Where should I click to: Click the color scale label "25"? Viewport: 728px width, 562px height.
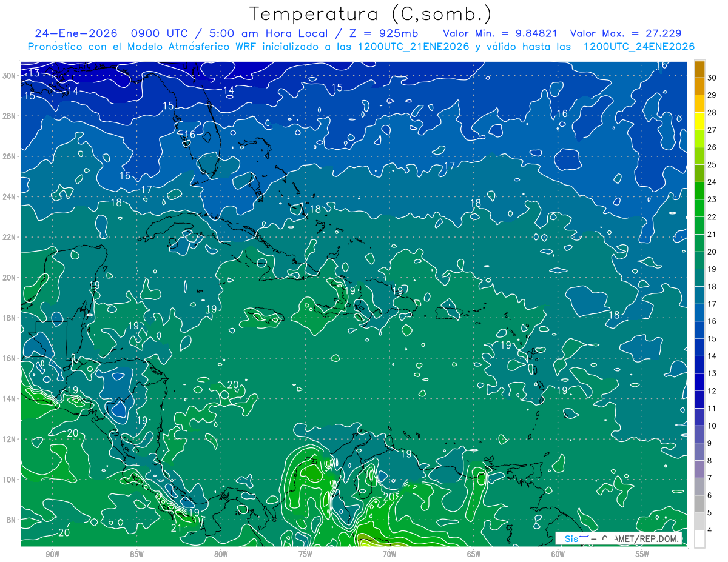[x=713, y=164]
